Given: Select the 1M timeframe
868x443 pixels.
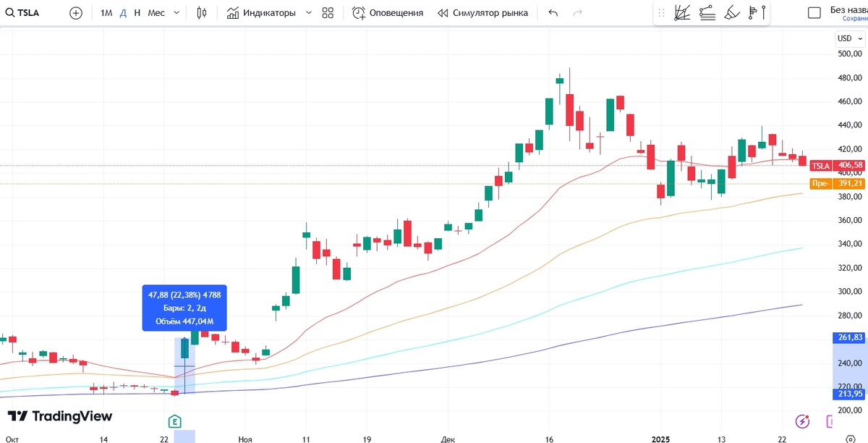Looking at the screenshot, I should [x=106, y=13].
